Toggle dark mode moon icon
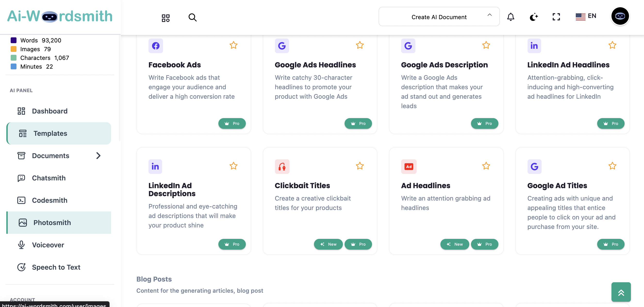The width and height of the screenshot is (644, 307). [534, 17]
